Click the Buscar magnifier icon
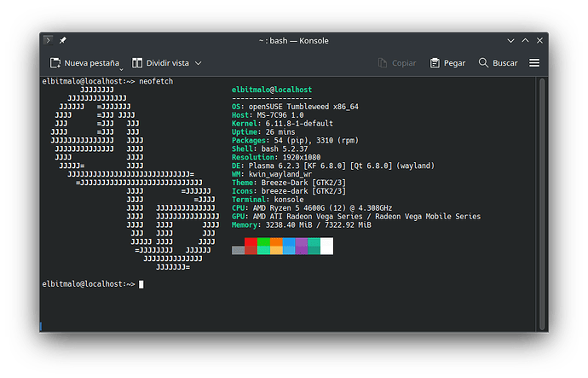The width and height of the screenshot is (588, 378). click(x=483, y=62)
